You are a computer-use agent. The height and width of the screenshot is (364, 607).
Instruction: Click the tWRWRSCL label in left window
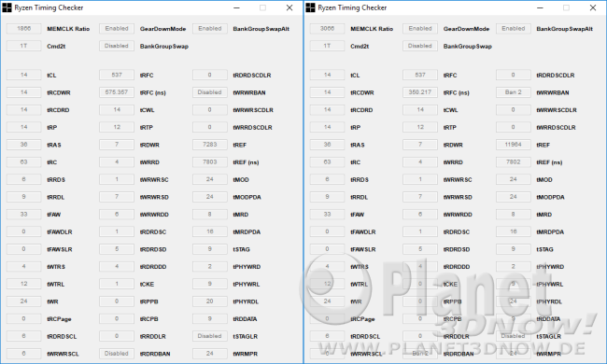tap(63, 354)
